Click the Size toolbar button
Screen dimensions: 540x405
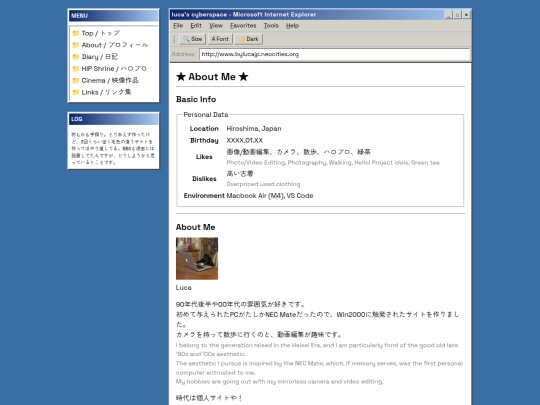coord(193,39)
